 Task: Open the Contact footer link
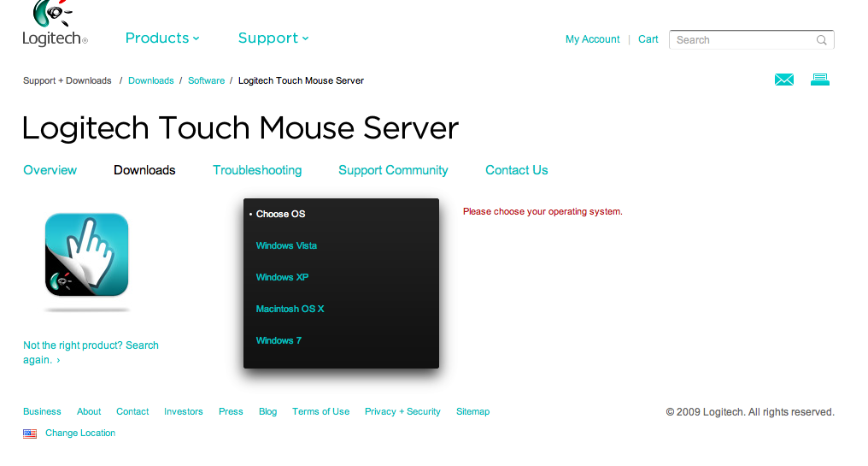tap(132, 411)
